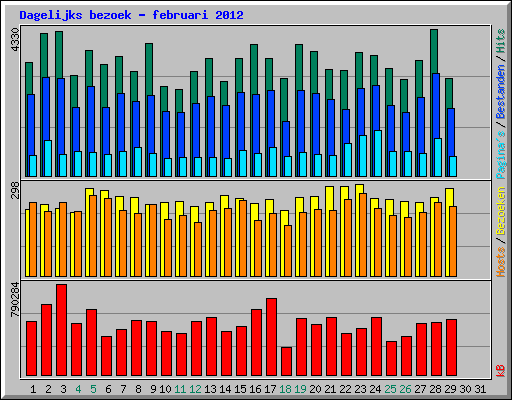The width and height of the screenshot is (512, 400).
Task: Click the "Hosts" legend label
Action: (501, 262)
